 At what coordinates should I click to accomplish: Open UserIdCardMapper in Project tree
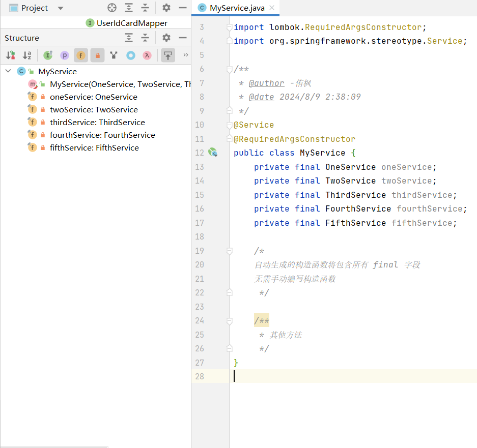tap(132, 23)
